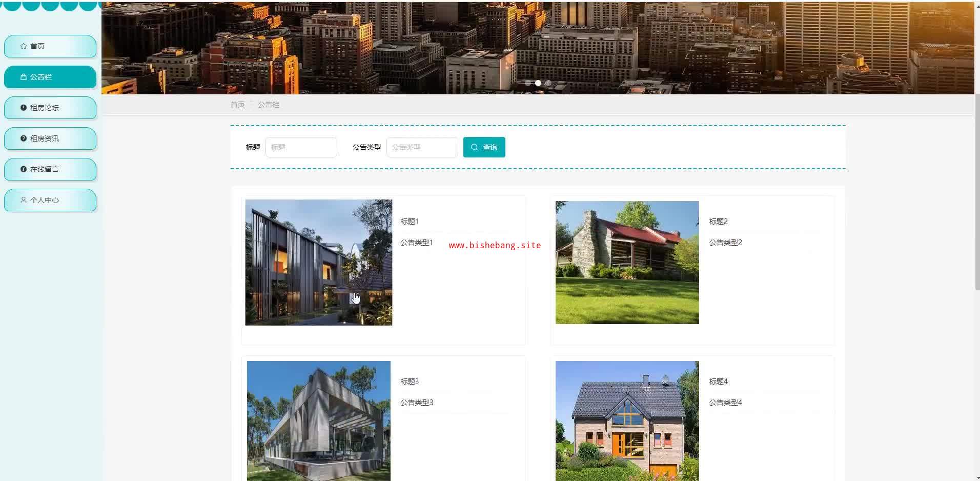This screenshot has width=980, height=481.
Task: Open the thumbnail image for 标题1
Action: [319, 263]
